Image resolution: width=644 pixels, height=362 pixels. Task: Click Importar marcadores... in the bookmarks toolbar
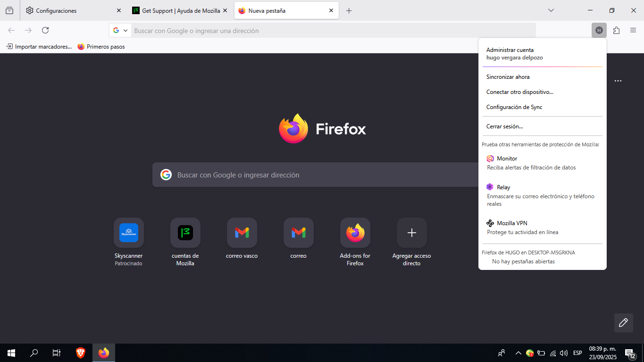coord(39,47)
